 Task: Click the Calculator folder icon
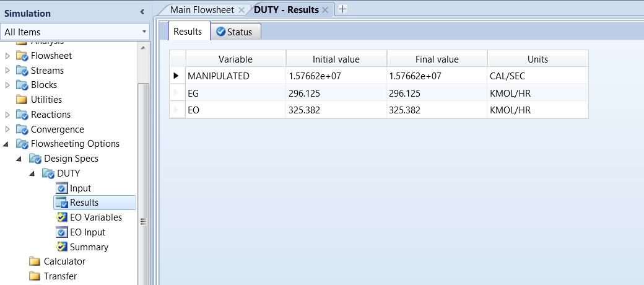(x=35, y=261)
